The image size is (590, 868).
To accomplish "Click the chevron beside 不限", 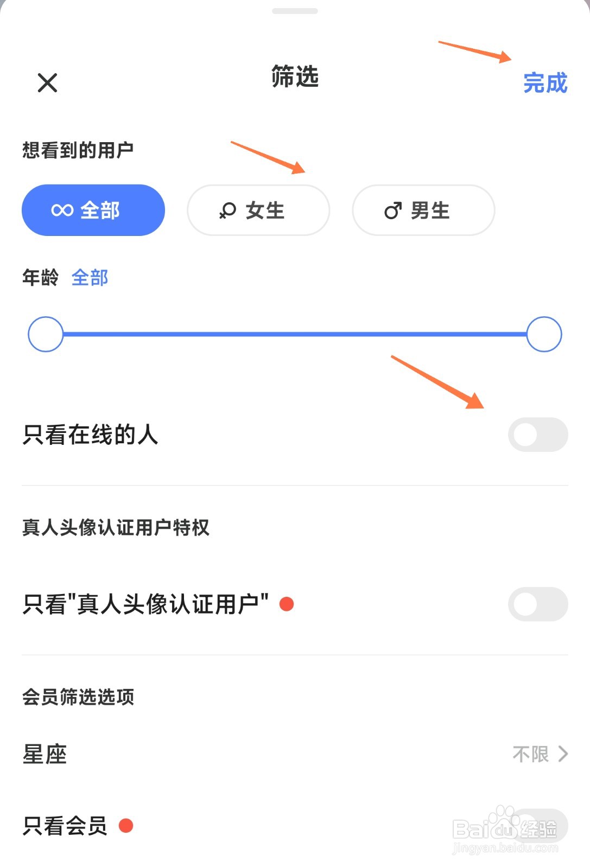I will click(x=563, y=754).
